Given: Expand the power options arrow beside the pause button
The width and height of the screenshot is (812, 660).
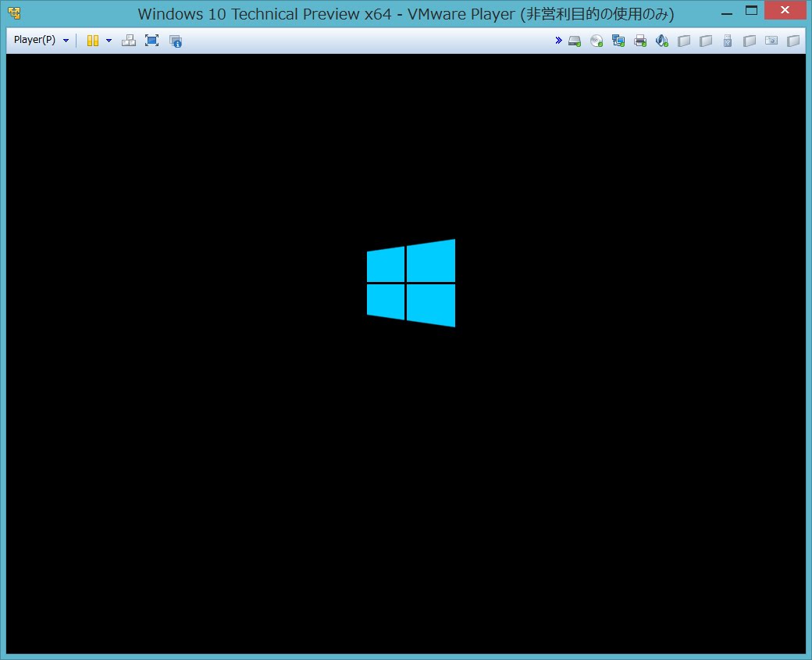Looking at the screenshot, I should point(109,41).
